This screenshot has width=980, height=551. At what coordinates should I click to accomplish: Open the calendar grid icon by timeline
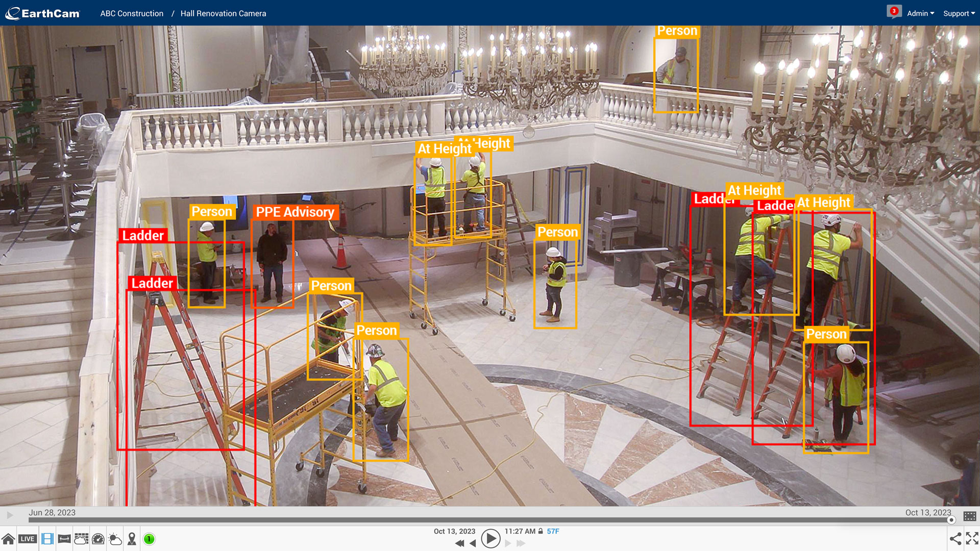(970, 516)
